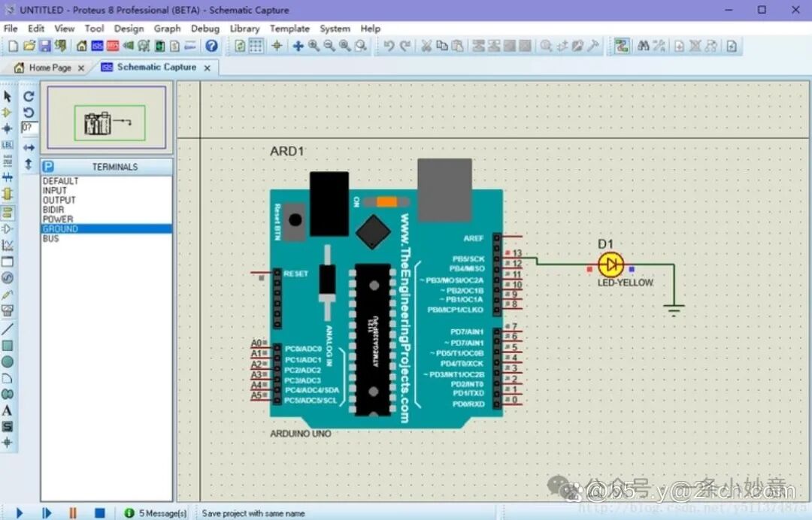This screenshot has height=520, width=812.
Task: Click the P pick devices button
Action: 48,167
